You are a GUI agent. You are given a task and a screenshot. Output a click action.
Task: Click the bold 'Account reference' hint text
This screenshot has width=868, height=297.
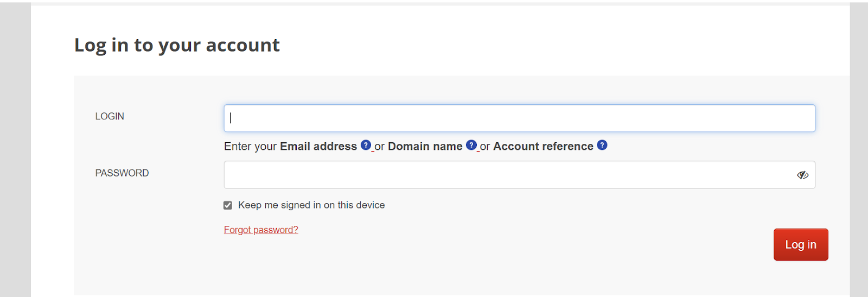coord(542,147)
